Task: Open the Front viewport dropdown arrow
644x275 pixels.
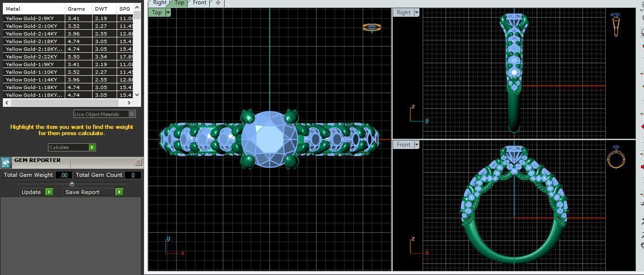Action: [x=417, y=144]
